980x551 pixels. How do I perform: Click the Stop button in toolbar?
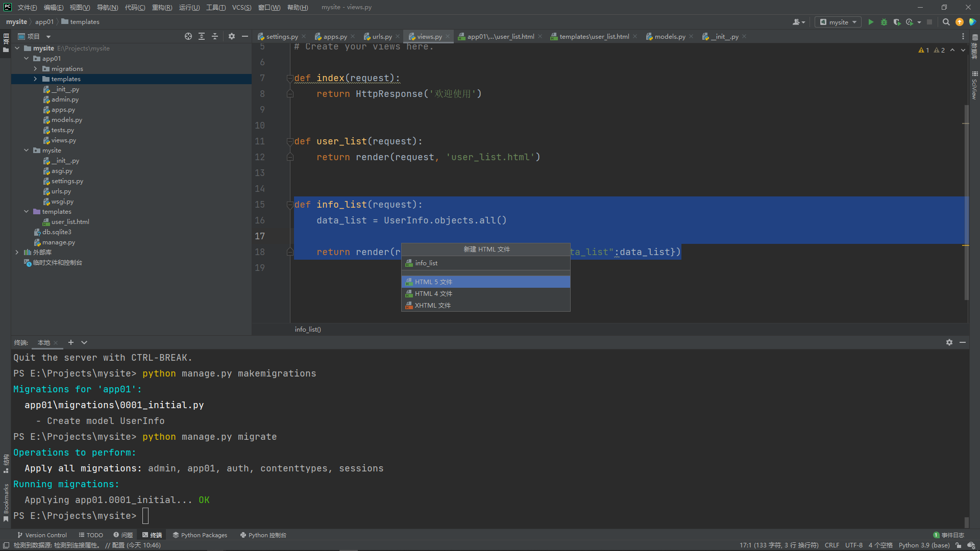[x=929, y=22]
